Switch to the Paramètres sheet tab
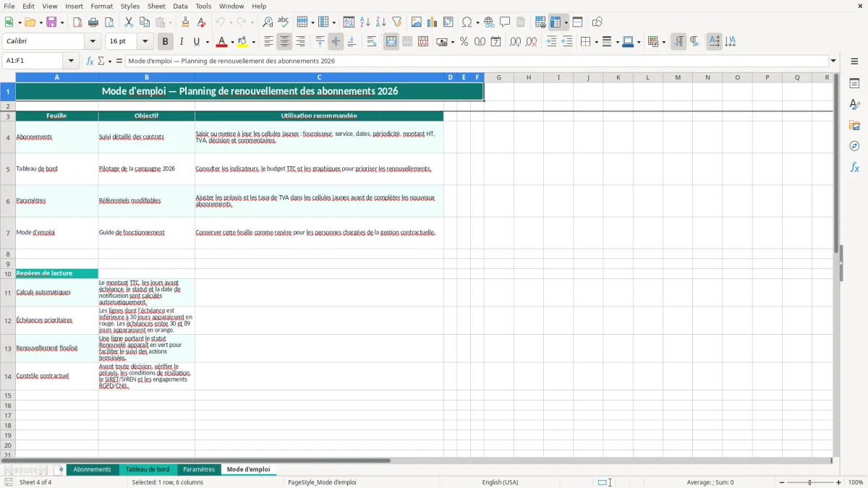 click(199, 470)
